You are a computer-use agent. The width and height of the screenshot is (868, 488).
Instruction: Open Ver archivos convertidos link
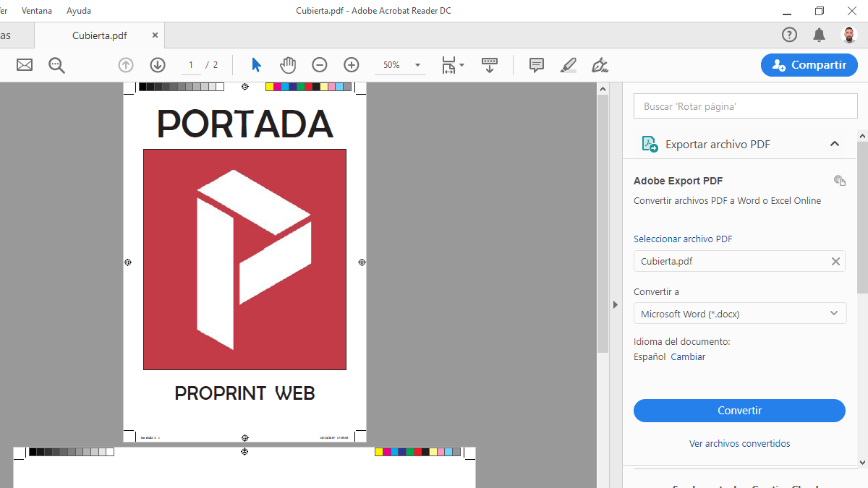pyautogui.click(x=739, y=444)
